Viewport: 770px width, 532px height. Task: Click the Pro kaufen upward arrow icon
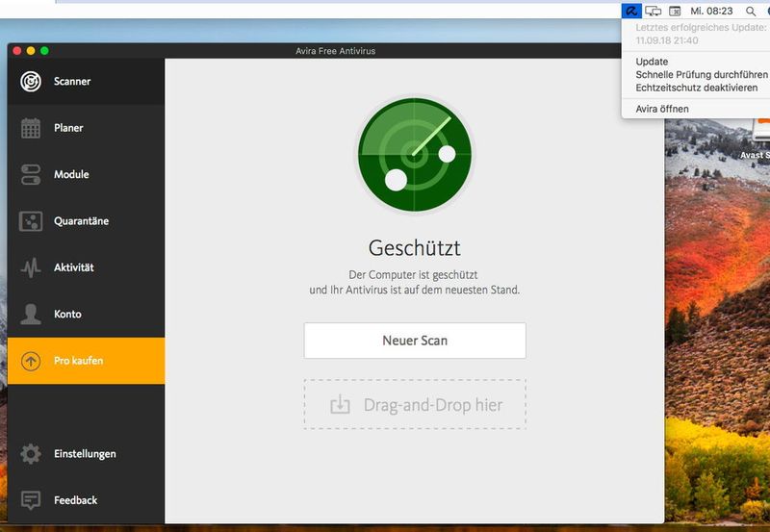tap(31, 361)
